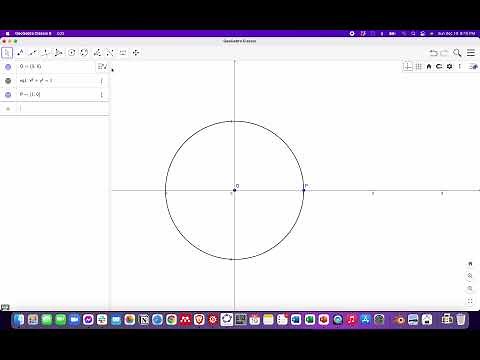Open Music app from the Dock
480x360 pixels.
coord(352,320)
